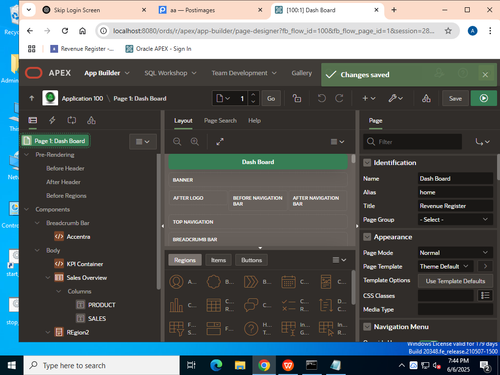
Task: Open the Page Template dropdown
Action: 445,266
